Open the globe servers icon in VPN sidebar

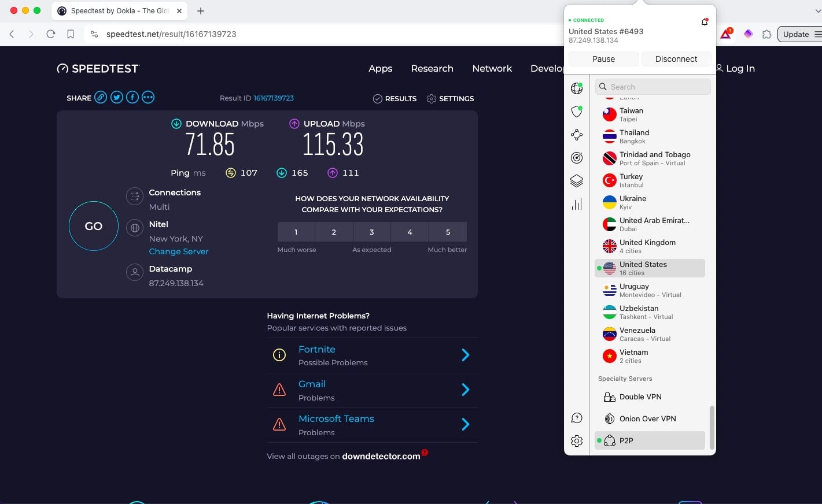tap(576, 88)
